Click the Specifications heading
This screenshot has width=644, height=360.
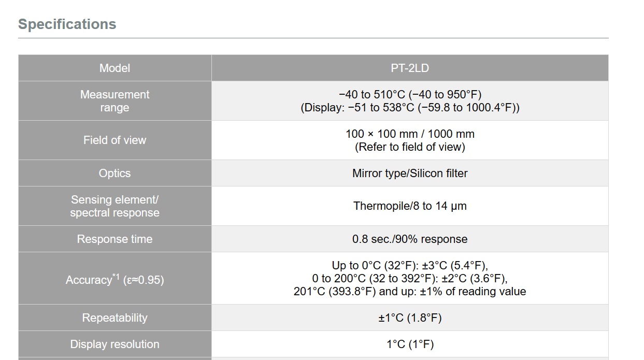point(67,24)
